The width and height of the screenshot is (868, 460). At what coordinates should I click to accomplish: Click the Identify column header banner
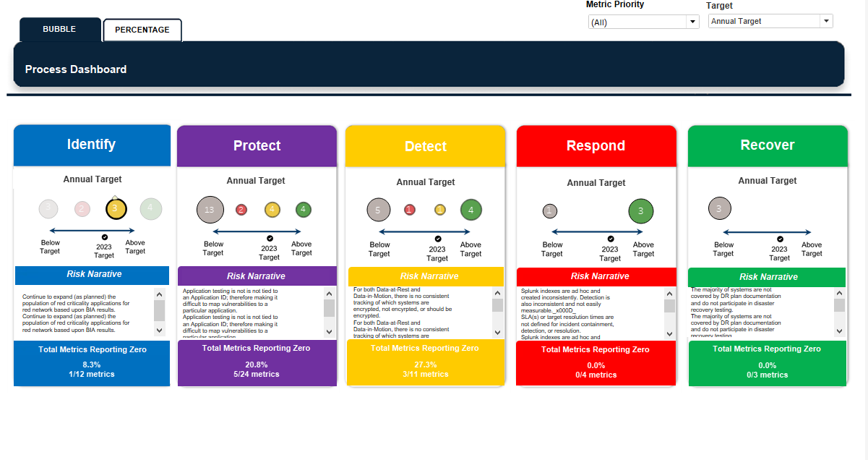[92, 145]
